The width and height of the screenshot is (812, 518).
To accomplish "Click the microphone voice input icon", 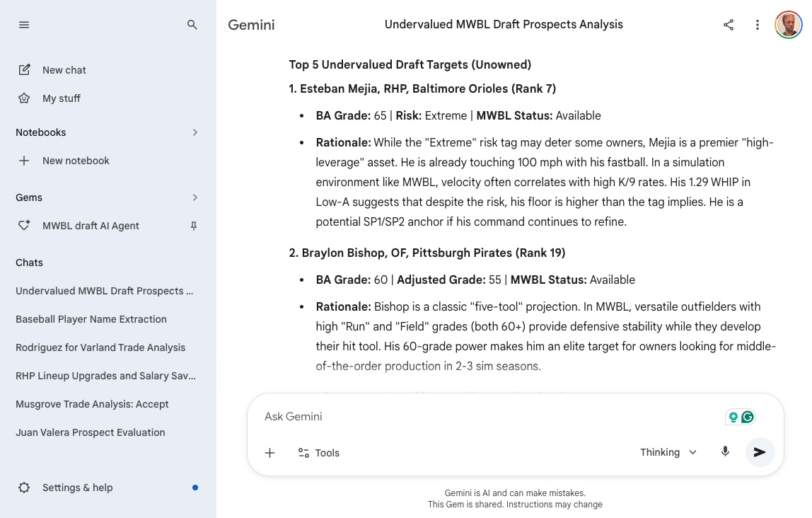I will point(725,452).
